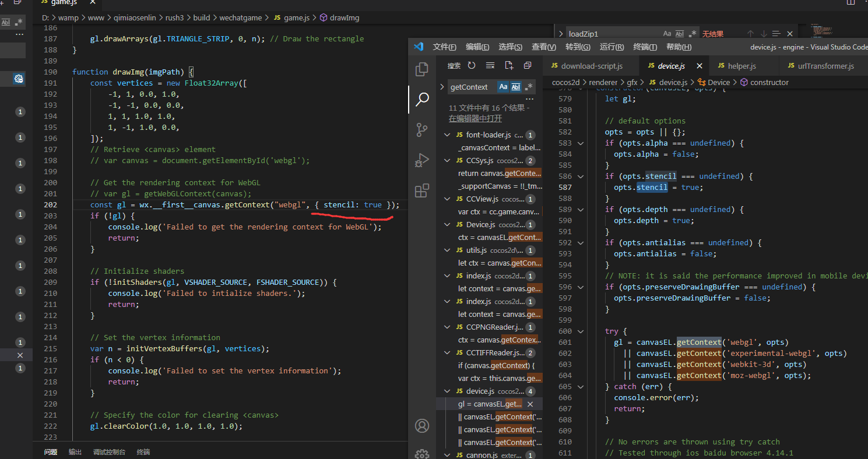This screenshot has height=459, width=868.
Task: Click the 在编辑器中打开 link
Action: point(475,118)
